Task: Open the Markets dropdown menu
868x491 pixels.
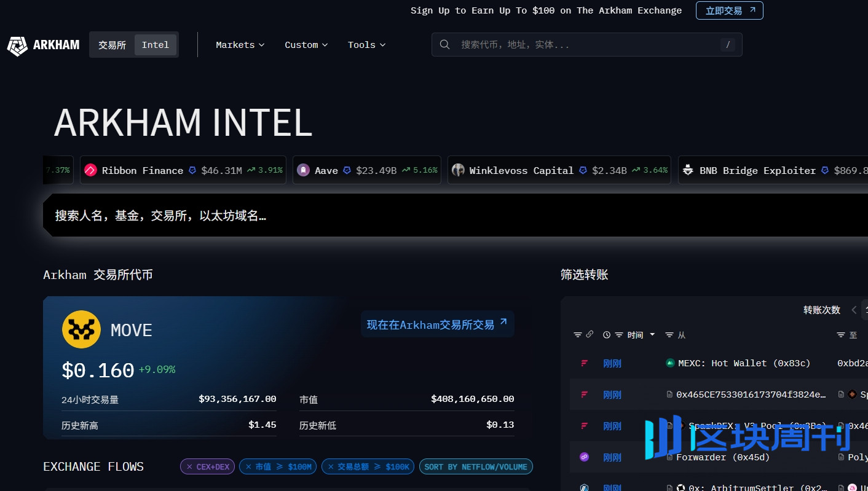Action: point(240,45)
